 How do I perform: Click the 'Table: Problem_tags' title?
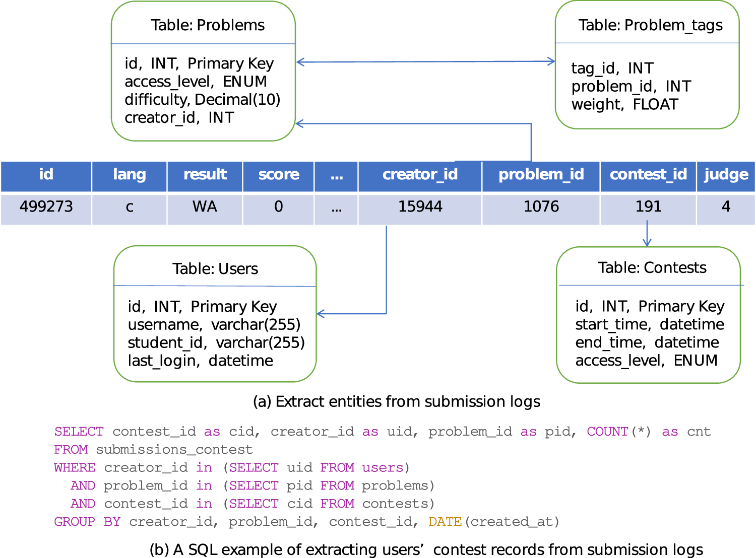650,25
